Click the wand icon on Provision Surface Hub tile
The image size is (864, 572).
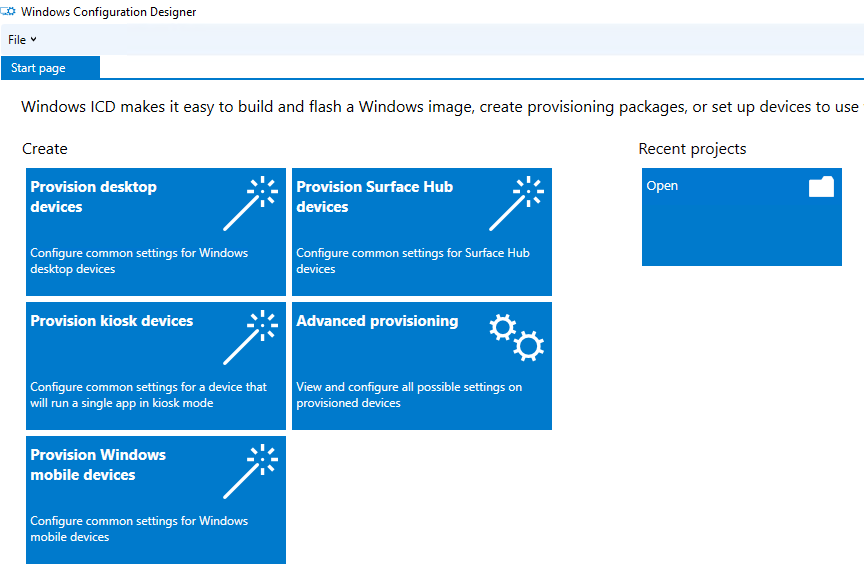pyautogui.click(x=517, y=203)
